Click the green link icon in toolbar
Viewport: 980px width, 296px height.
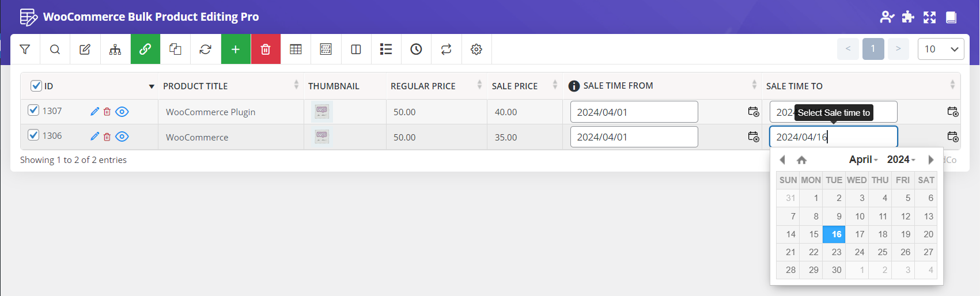(145, 50)
